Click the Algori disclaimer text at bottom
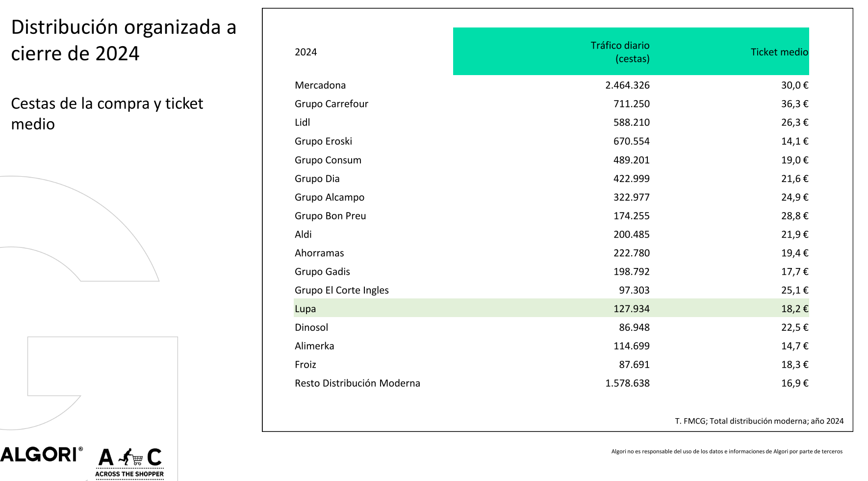 pyautogui.click(x=726, y=452)
